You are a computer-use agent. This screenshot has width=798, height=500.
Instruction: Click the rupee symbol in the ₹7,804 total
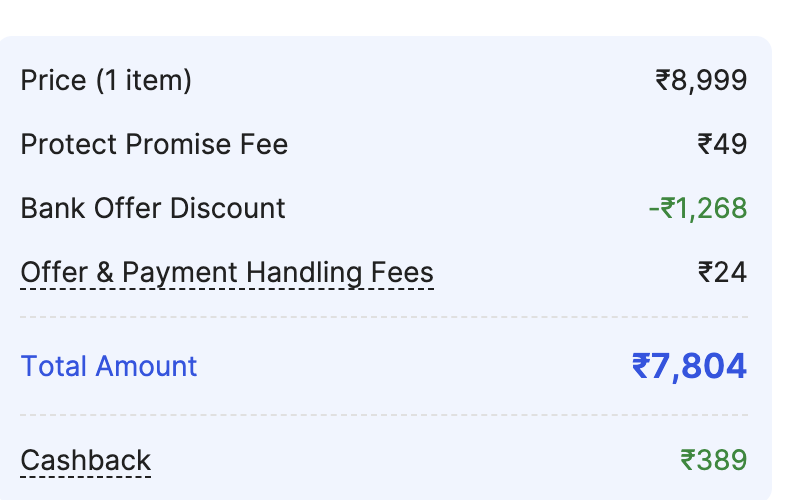pos(641,367)
